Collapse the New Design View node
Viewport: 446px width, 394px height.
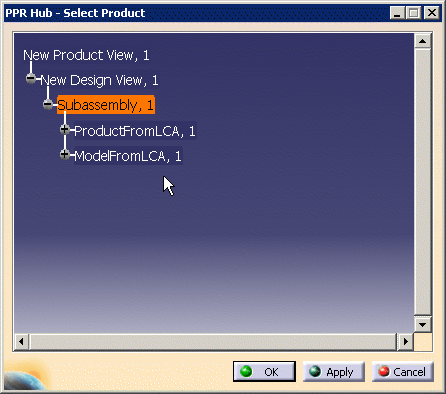31,79
